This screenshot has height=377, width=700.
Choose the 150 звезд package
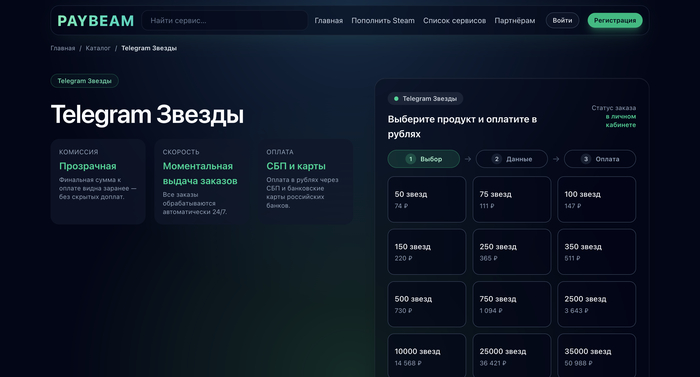427,252
